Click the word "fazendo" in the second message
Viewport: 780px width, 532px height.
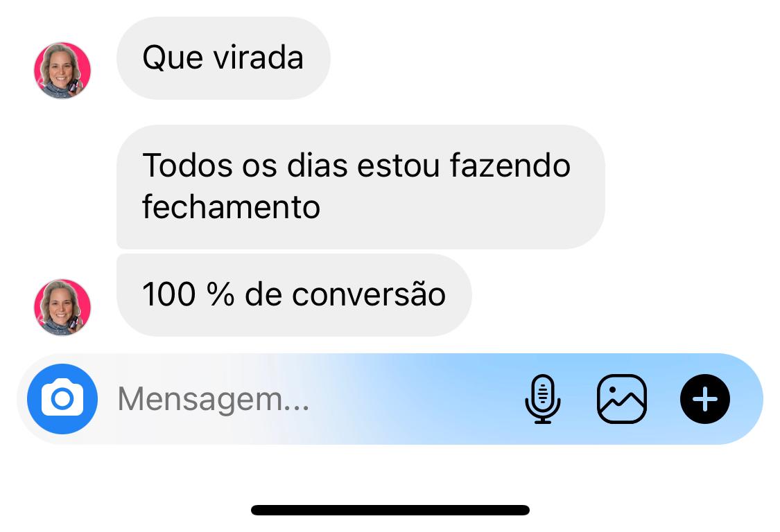(x=510, y=165)
